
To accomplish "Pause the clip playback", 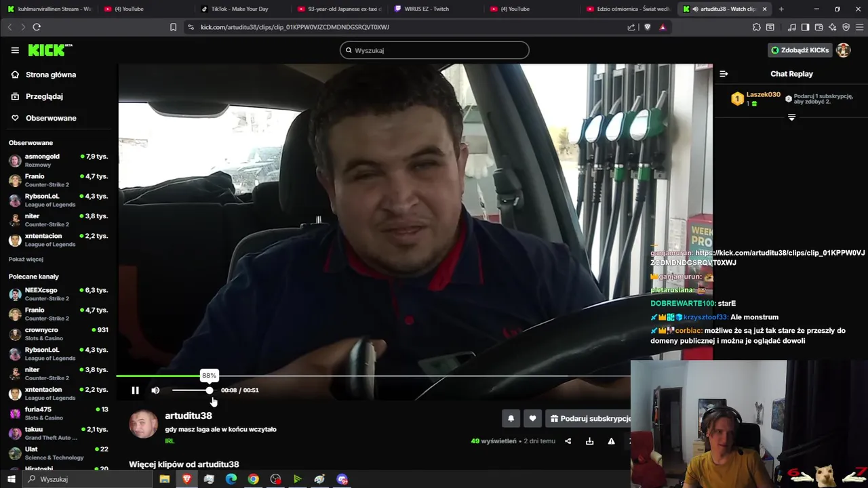I will pos(135,390).
